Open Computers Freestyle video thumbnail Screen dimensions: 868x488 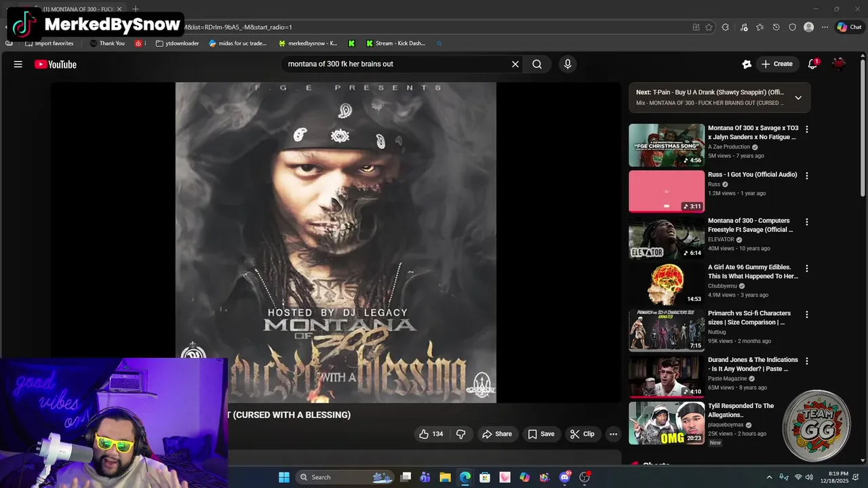667,238
